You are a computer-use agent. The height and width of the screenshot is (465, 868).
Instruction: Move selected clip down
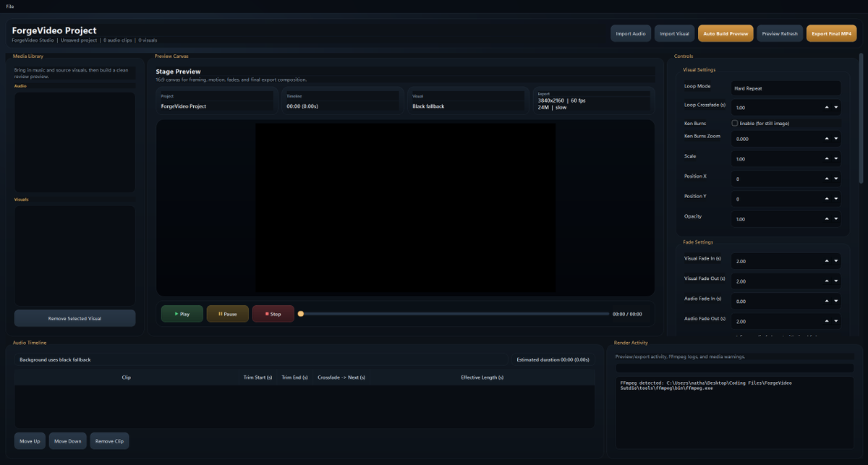click(68, 441)
